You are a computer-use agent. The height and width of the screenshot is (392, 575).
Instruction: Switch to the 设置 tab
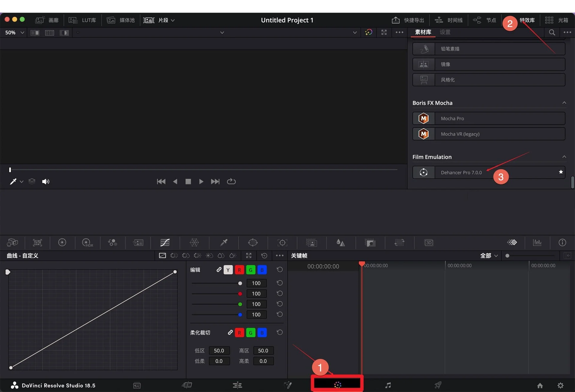[x=445, y=32]
